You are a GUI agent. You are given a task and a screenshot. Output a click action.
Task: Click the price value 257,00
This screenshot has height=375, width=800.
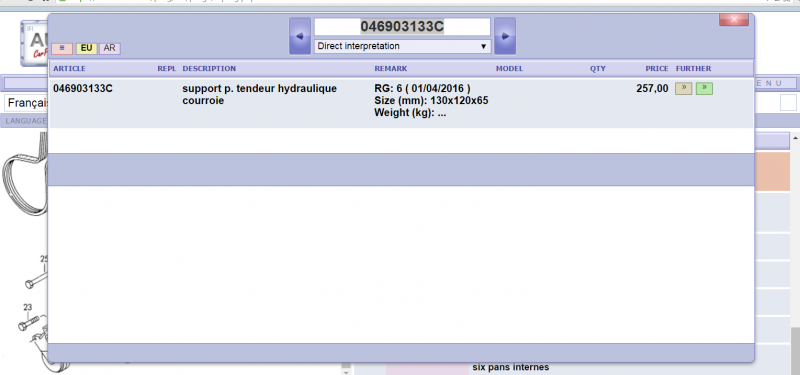point(652,89)
